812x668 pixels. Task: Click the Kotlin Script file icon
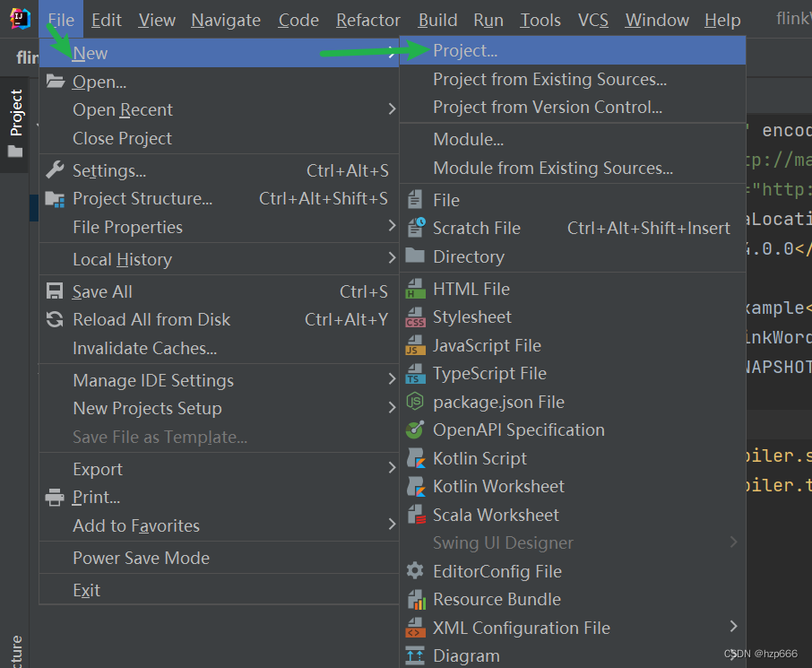point(415,458)
